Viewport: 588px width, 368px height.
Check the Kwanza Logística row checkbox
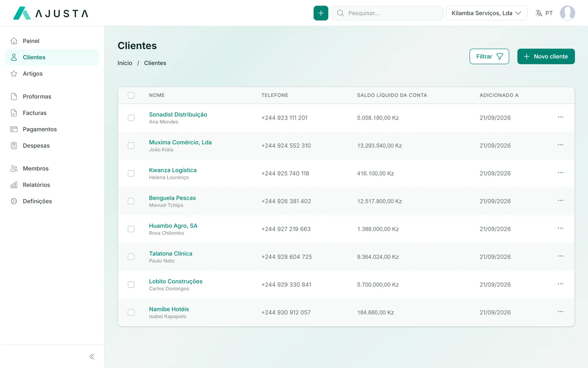[x=131, y=173]
